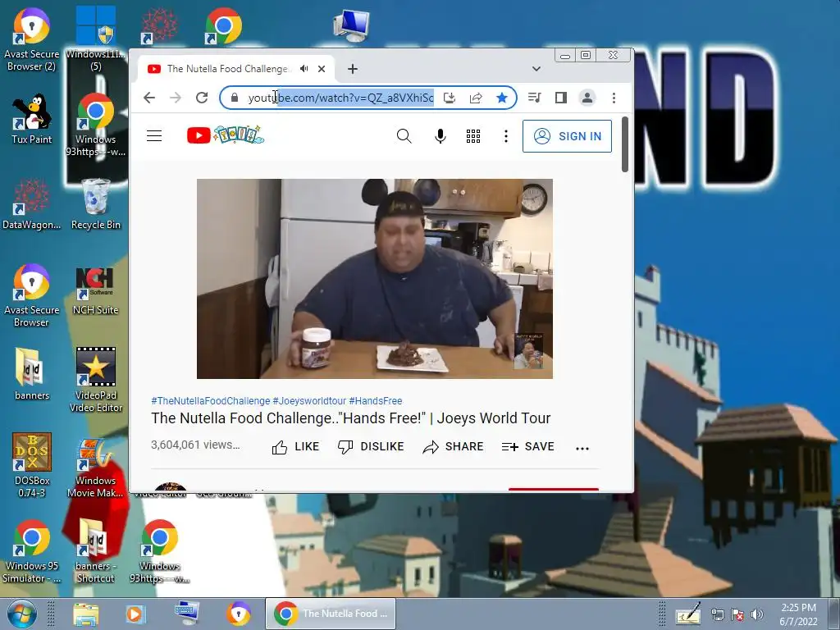Select the NCH Suite desktop icon

pyautogui.click(x=95, y=290)
